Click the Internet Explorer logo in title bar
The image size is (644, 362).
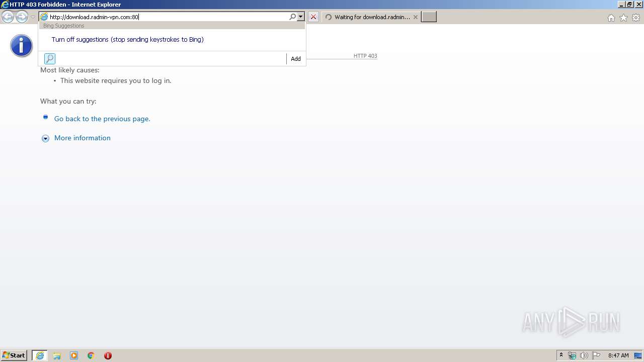tap(5, 5)
